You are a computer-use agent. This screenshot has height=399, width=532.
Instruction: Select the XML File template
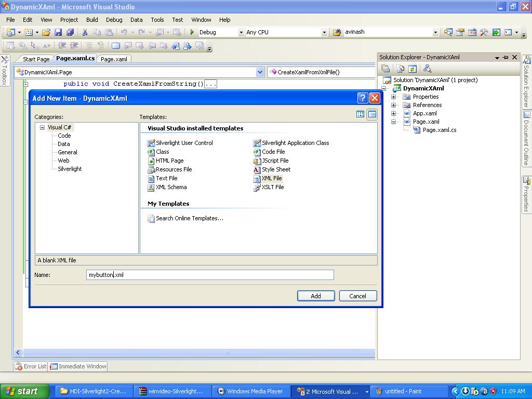(268, 178)
